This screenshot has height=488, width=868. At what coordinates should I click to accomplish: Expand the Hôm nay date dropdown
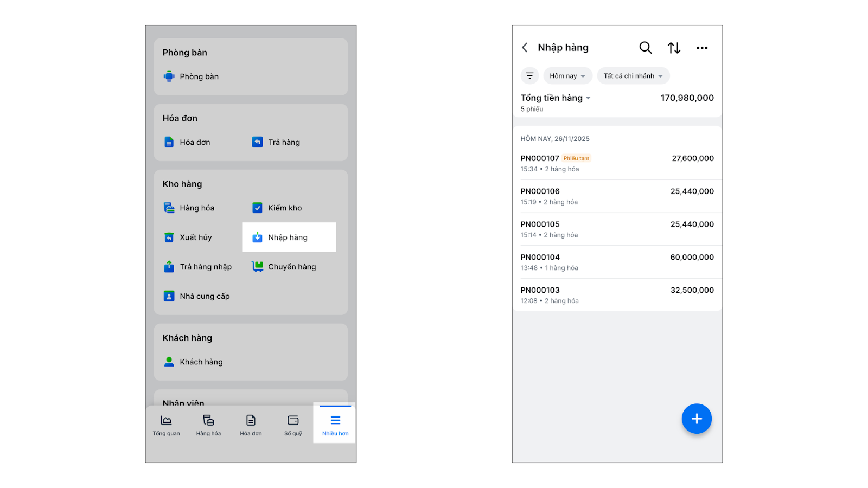[567, 76]
